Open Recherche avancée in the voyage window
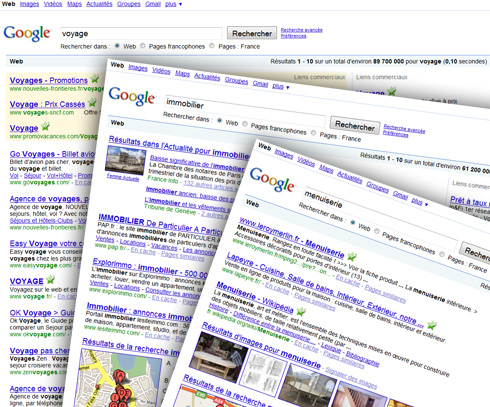The height and width of the screenshot is (407, 490). pos(301,30)
